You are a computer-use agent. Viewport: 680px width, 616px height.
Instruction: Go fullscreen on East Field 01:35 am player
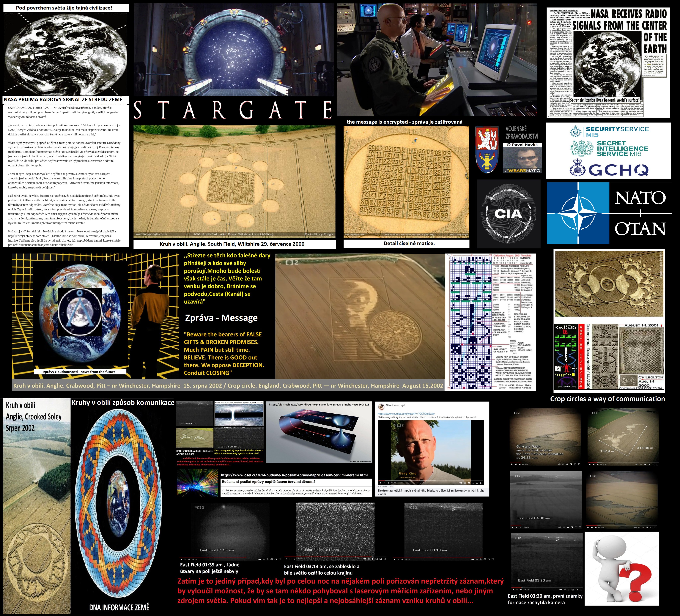point(280,559)
